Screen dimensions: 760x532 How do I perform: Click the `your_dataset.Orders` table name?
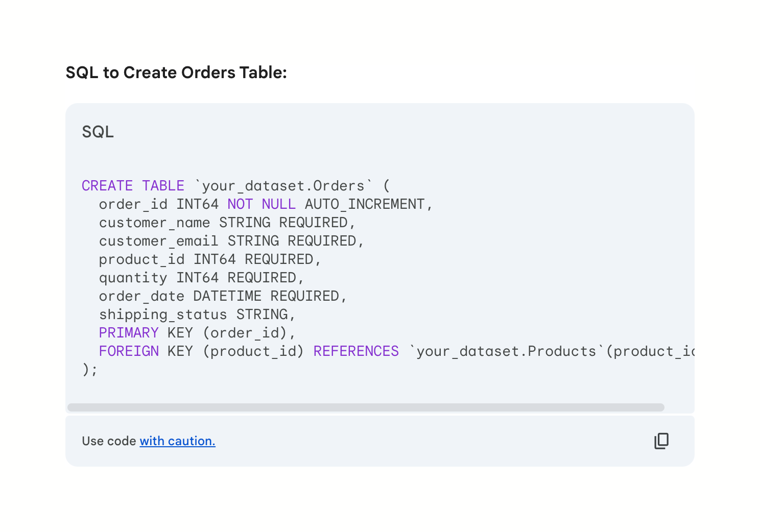pyautogui.click(x=283, y=186)
